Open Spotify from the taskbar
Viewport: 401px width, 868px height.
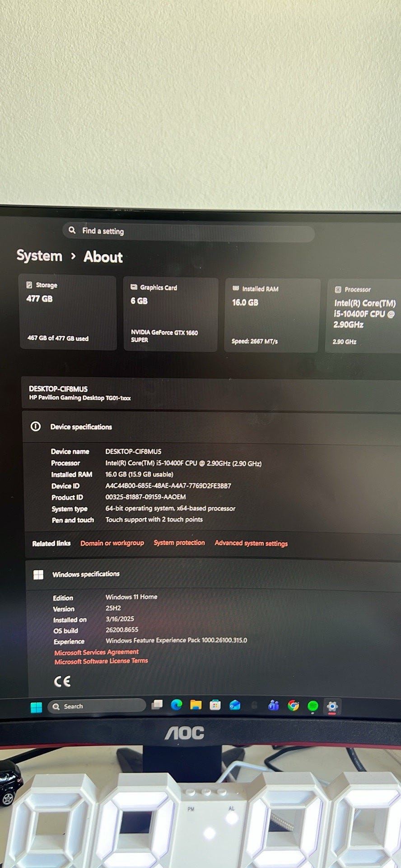(x=313, y=706)
